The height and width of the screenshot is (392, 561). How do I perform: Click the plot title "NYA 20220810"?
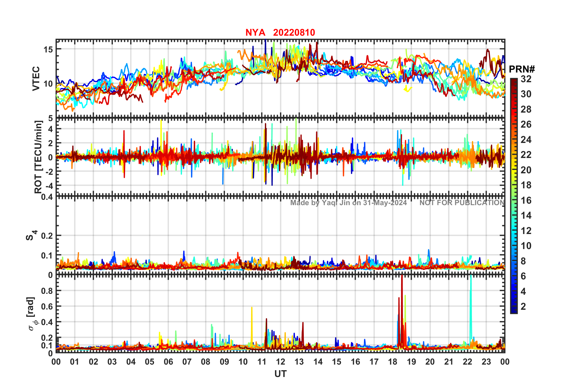point(280,32)
